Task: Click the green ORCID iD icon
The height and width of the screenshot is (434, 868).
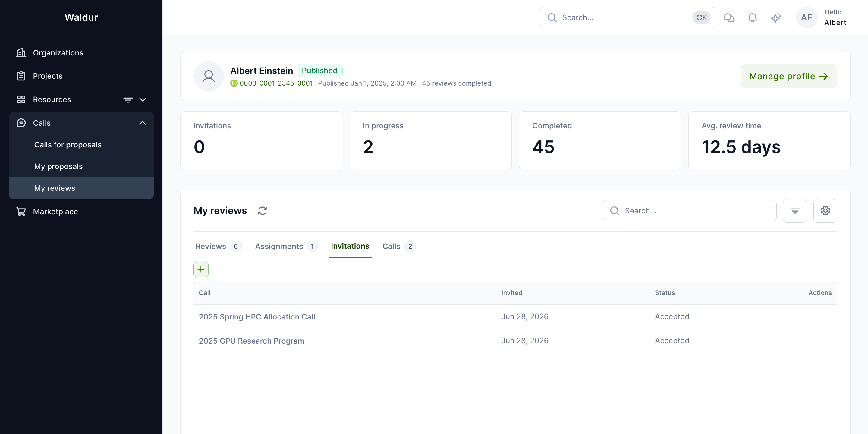Action: 234,83
